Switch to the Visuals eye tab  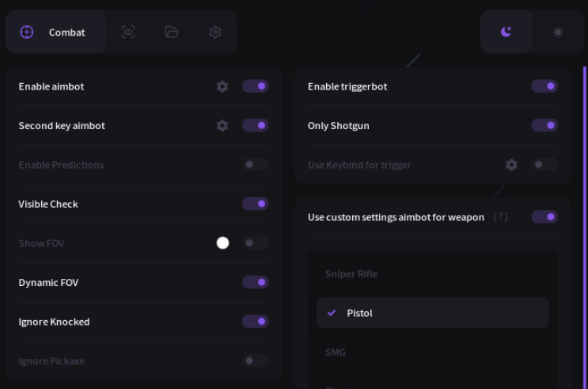pos(128,32)
